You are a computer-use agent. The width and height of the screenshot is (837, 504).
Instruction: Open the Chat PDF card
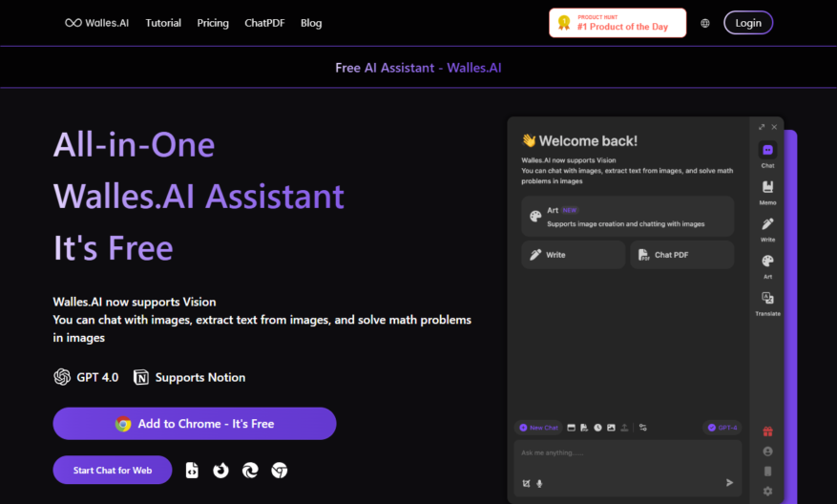pyautogui.click(x=682, y=255)
